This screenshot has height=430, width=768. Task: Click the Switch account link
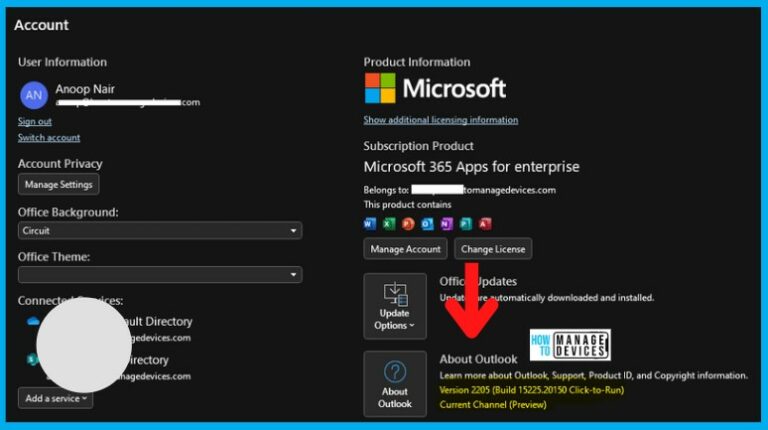pos(49,138)
